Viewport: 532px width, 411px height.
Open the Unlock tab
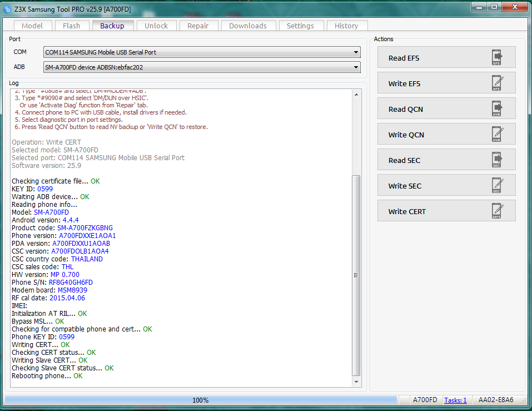pos(156,26)
